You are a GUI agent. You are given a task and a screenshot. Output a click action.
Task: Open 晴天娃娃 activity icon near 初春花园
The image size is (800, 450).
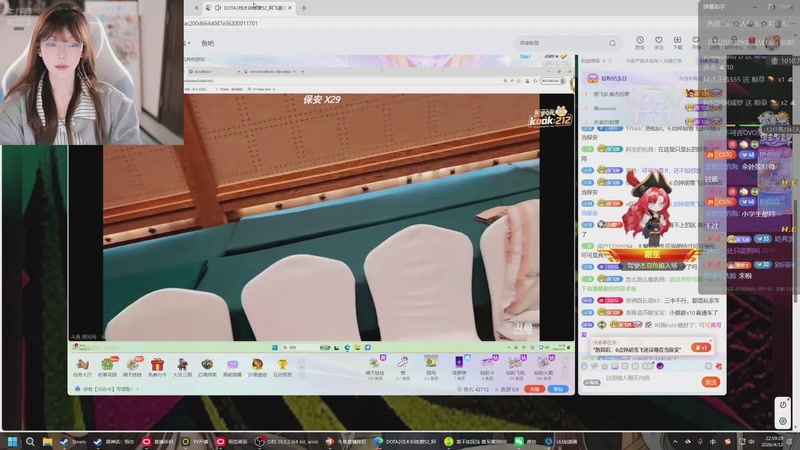coord(133,367)
